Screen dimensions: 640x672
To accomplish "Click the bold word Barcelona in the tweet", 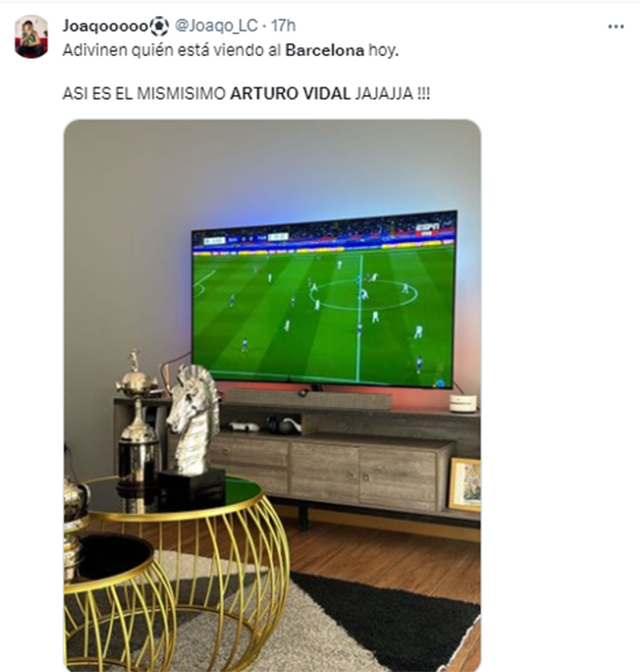I will 325,50.
